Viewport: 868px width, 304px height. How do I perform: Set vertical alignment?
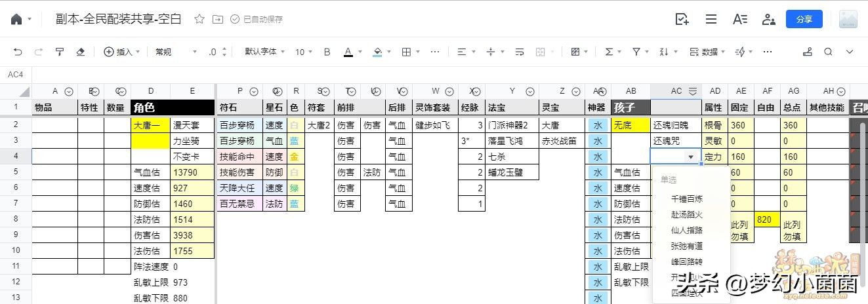pyautogui.click(x=490, y=52)
